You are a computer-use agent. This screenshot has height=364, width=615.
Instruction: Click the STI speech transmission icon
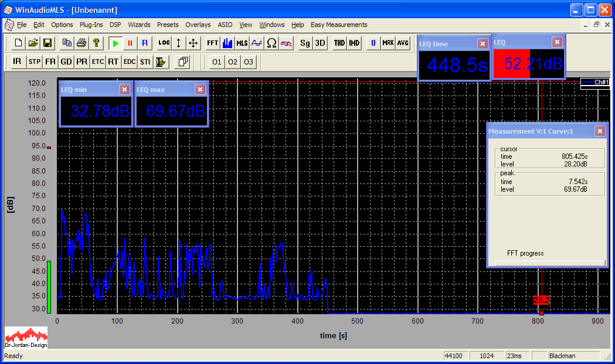145,62
